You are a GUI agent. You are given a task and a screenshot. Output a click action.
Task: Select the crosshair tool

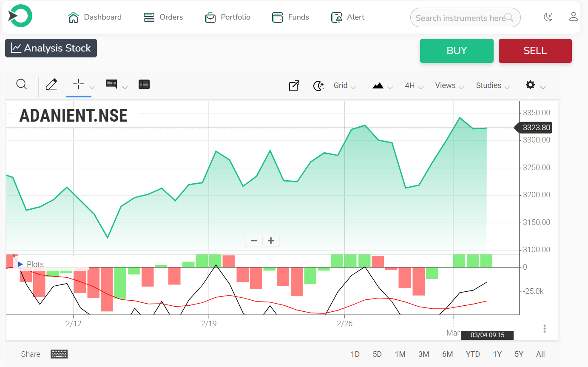click(x=78, y=84)
